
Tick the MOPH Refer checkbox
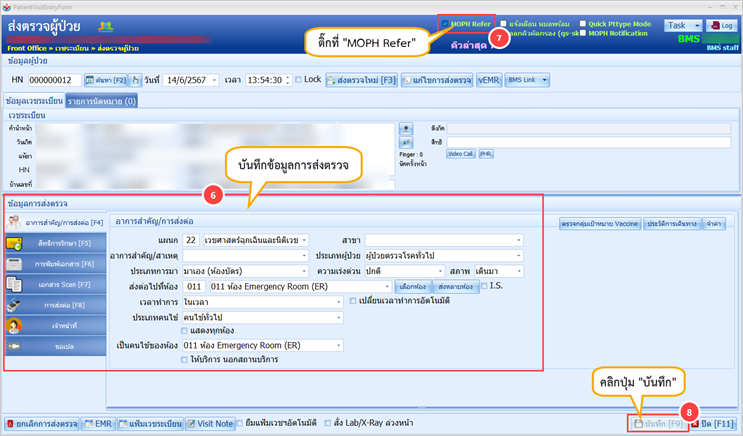pyautogui.click(x=445, y=24)
